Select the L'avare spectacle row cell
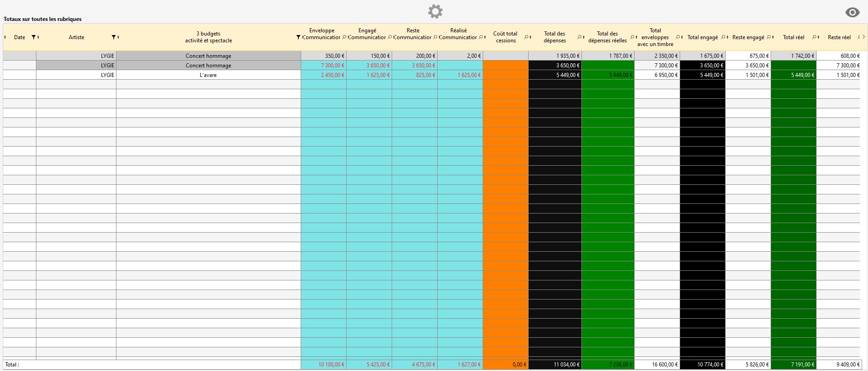Image resolution: width=868 pixels, height=371 pixels. tap(208, 75)
